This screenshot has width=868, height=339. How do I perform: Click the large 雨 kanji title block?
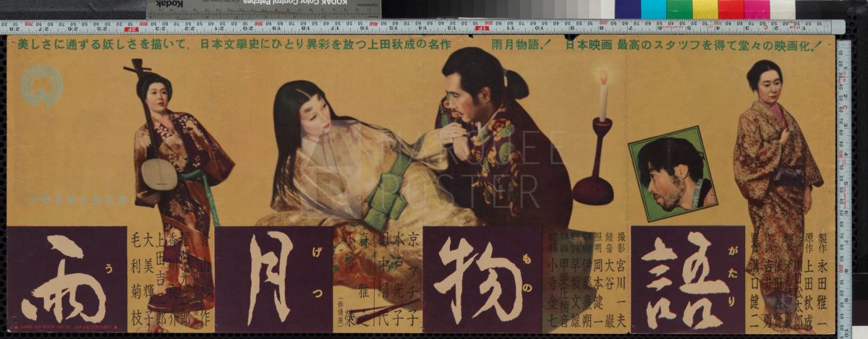tap(67, 278)
